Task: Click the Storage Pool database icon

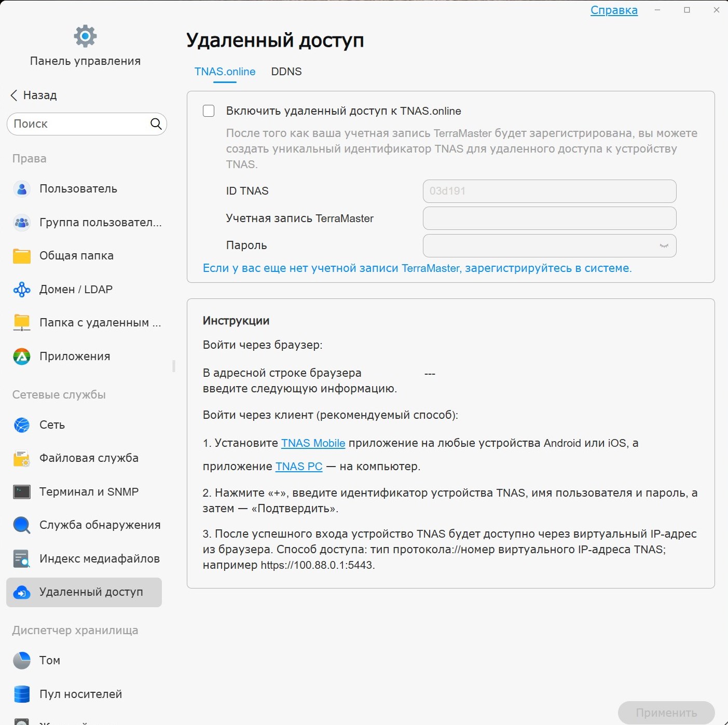Action: click(x=22, y=694)
